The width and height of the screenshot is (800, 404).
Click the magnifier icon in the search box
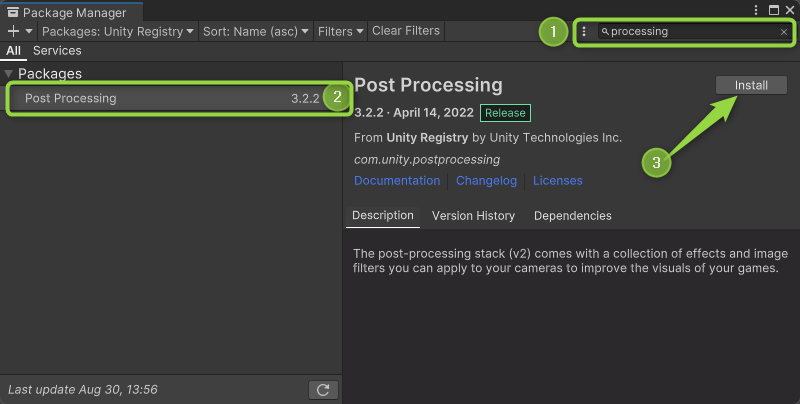(605, 32)
